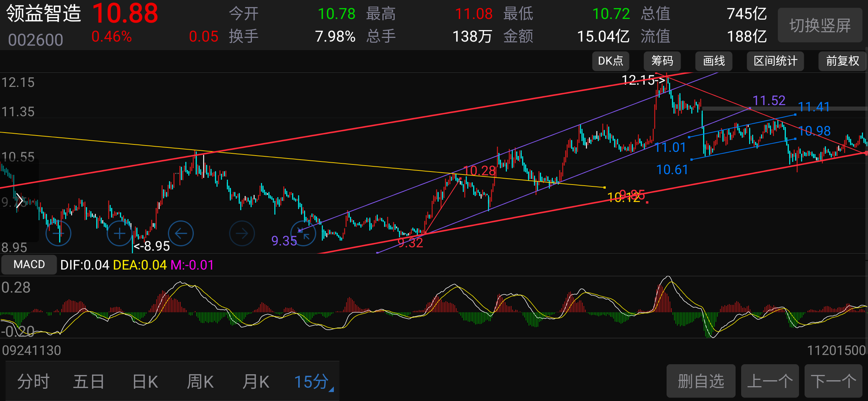The width and height of the screenshot is (868, 401).
Task: Switch to the 月K monthly chart tab
Action: coord(256,381)
